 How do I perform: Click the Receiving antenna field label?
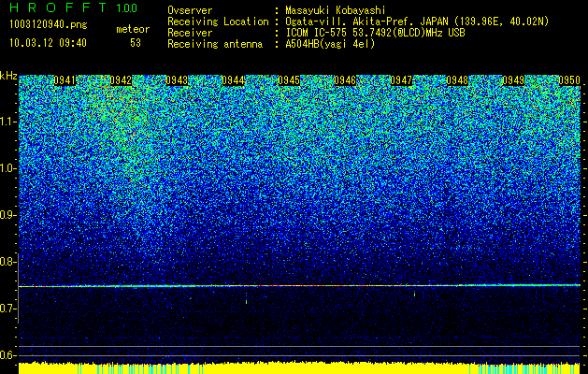click(x=215, y=44)
